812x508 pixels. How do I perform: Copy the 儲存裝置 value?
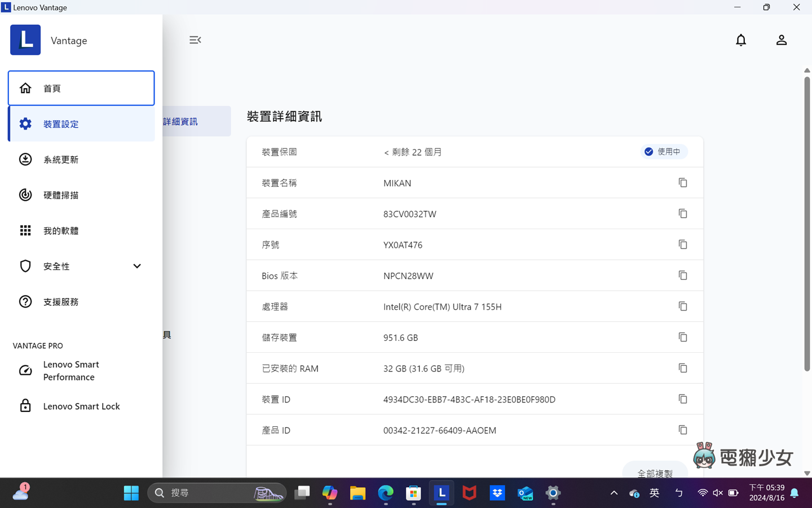coord(683,337)
